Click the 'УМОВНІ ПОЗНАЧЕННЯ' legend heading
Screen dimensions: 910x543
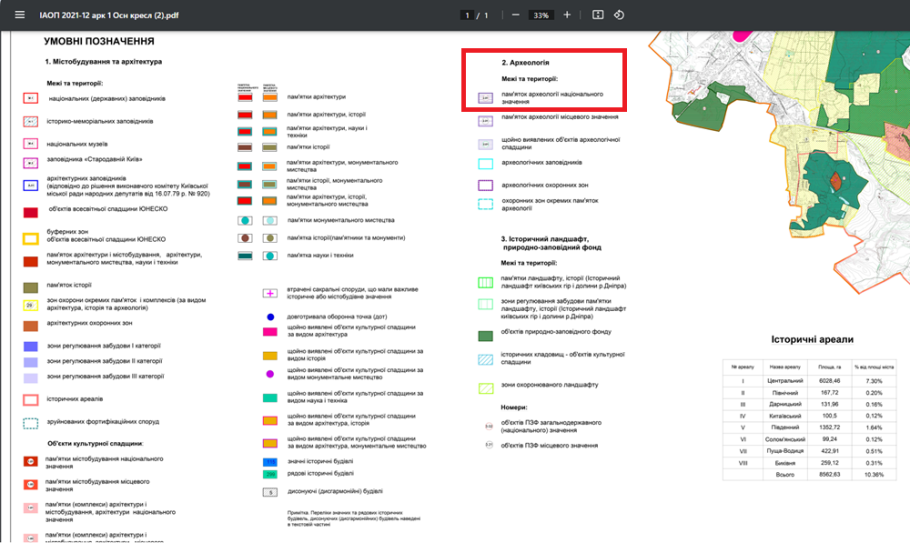[x=99, y=43]
